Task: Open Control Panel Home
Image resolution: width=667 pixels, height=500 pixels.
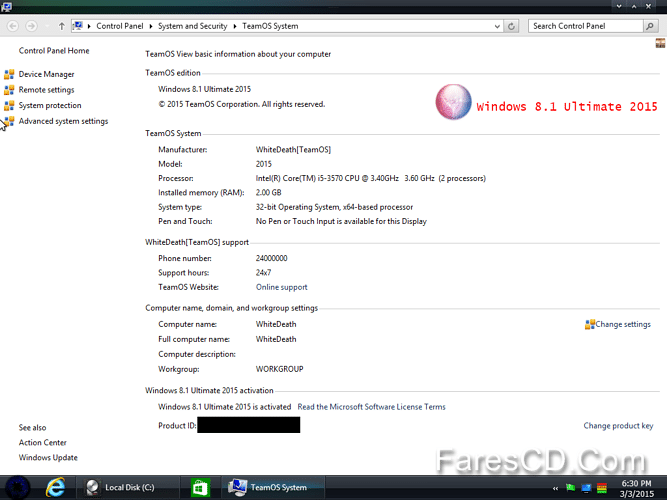Action: click(54, 51)
